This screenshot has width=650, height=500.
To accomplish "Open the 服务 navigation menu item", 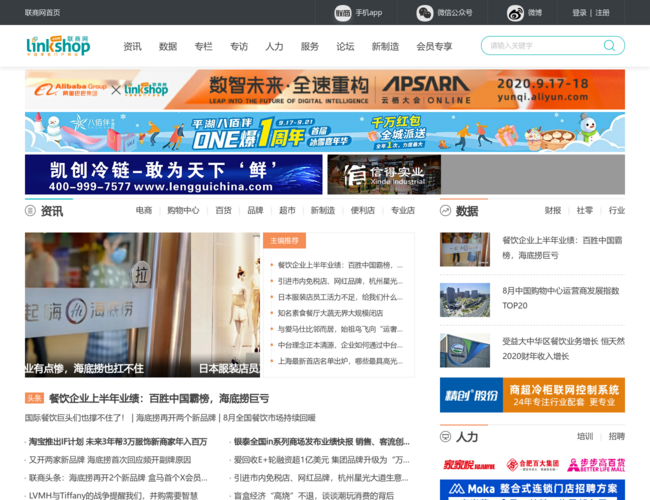I will point(310,46).
